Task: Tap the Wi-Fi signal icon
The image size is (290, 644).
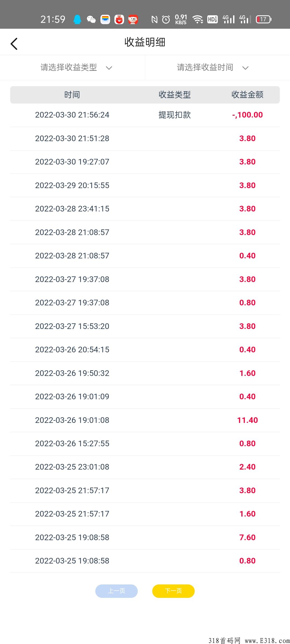Action: (198, 19)
